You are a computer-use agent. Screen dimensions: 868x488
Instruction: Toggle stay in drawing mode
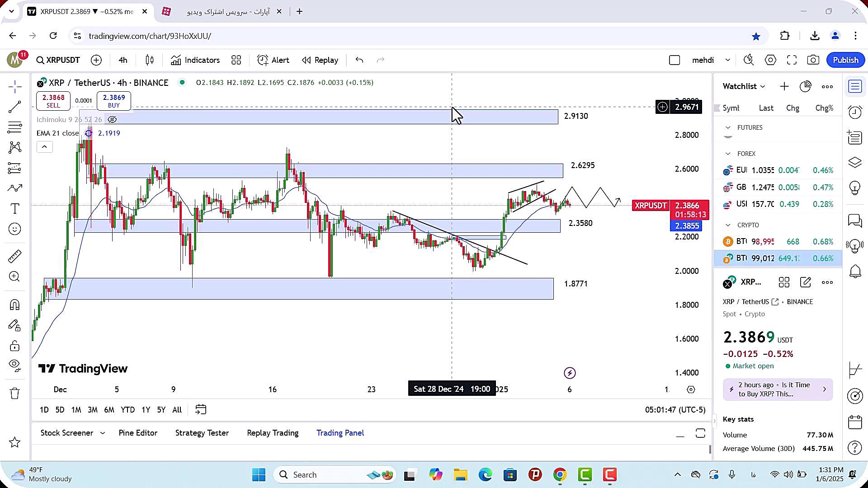[15, 326]
